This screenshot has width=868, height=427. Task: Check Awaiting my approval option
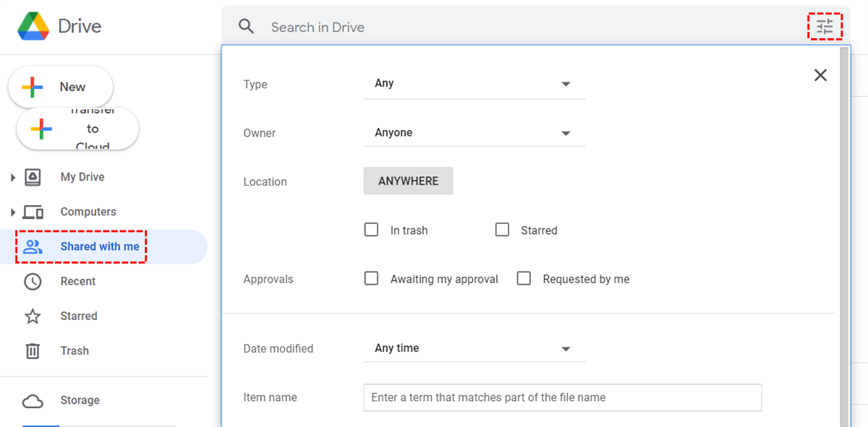point(372,278)
